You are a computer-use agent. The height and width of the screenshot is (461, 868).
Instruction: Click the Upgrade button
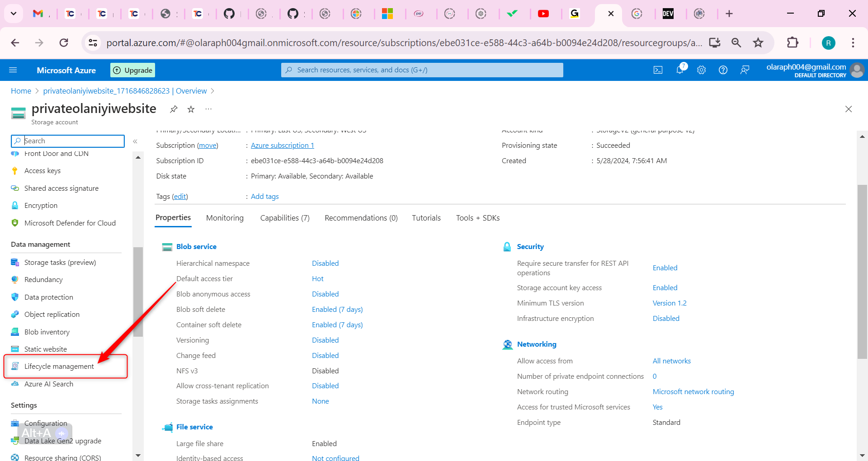tap(132, 70)
